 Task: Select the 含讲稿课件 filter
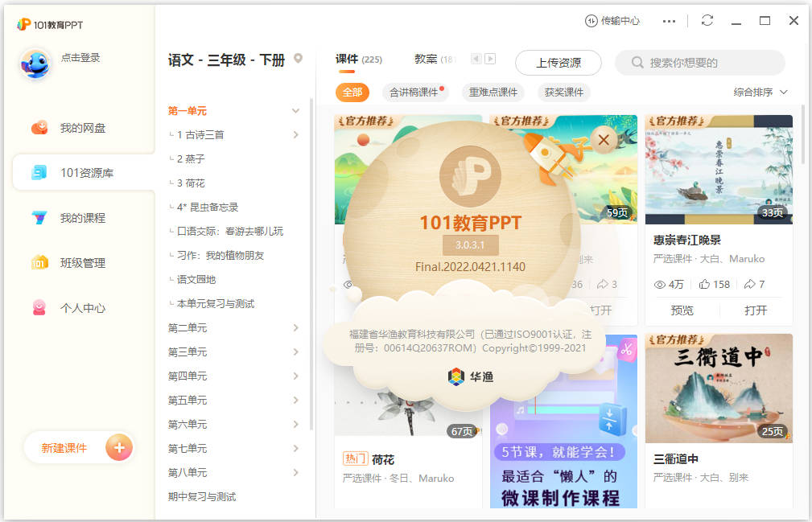416,92
